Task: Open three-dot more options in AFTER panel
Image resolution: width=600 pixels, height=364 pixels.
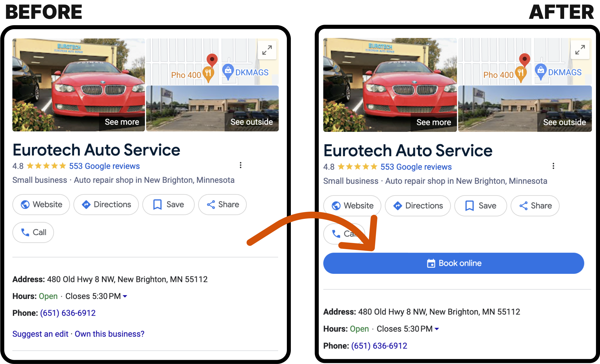Action: click(x=553, y=166)
